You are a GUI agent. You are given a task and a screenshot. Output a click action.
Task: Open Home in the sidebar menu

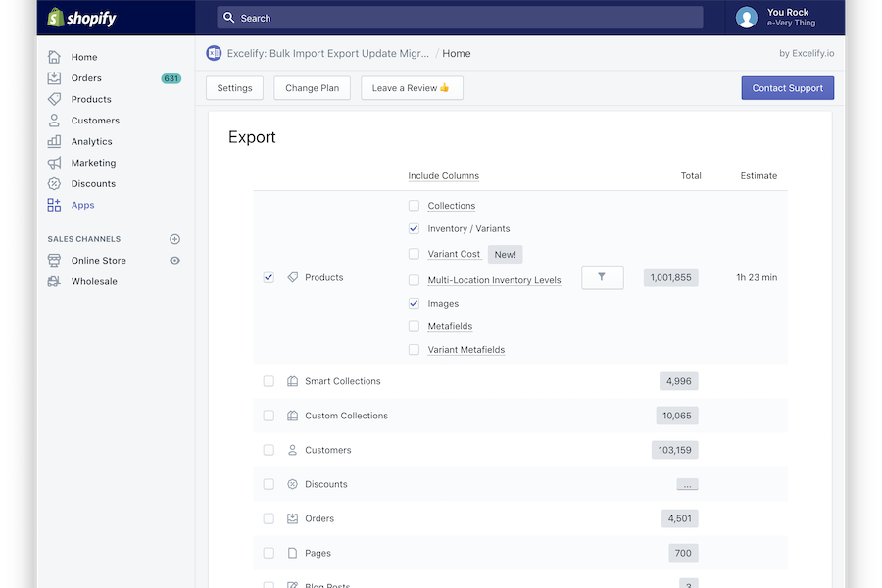coord(84,57)
